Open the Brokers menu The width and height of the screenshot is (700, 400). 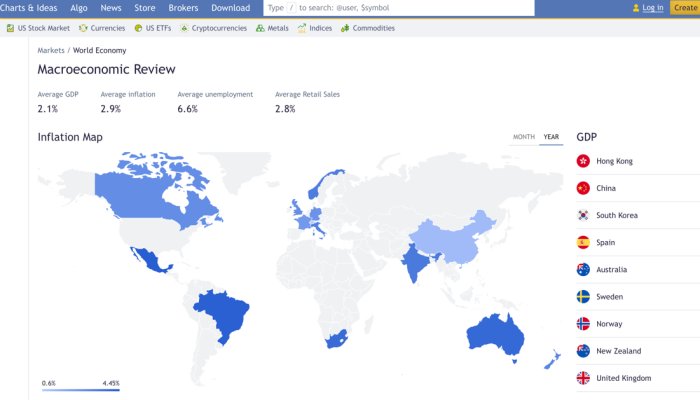(183, 8)
